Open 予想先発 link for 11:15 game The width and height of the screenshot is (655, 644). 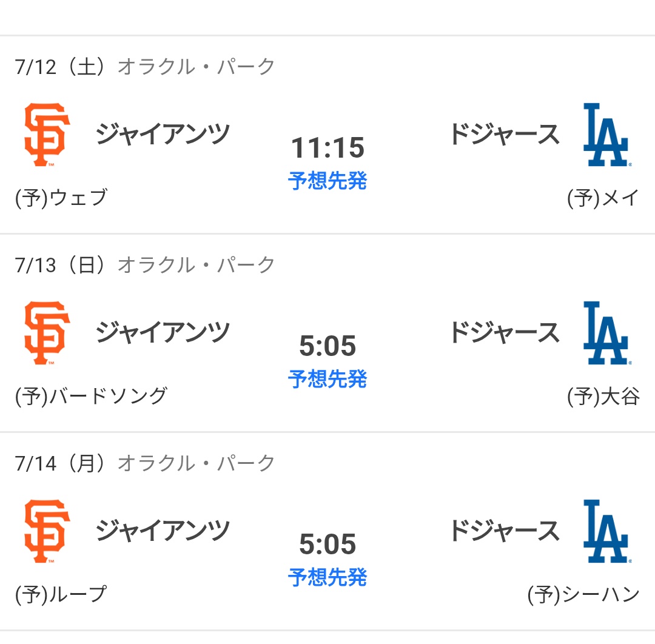[327, 181]
